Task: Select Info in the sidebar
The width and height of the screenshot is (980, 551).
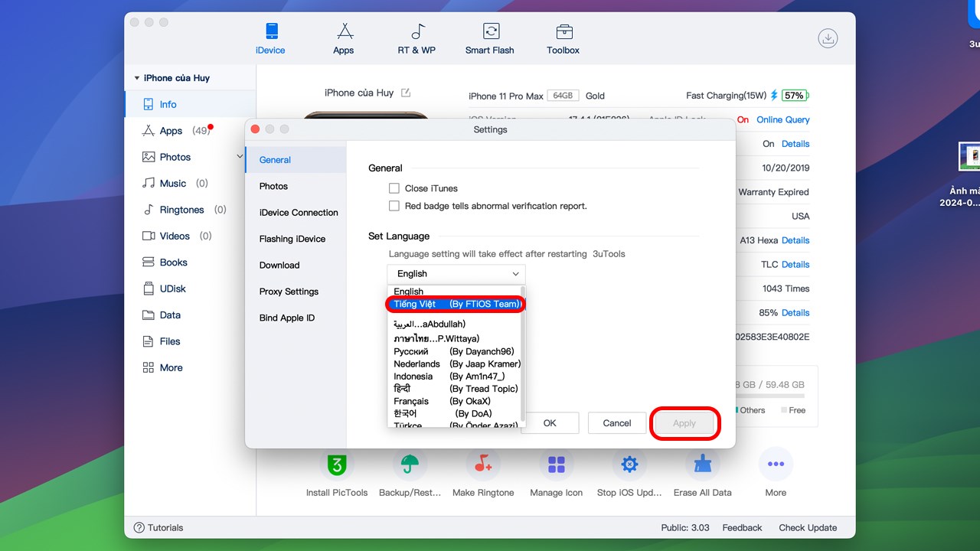Action: 191,104
